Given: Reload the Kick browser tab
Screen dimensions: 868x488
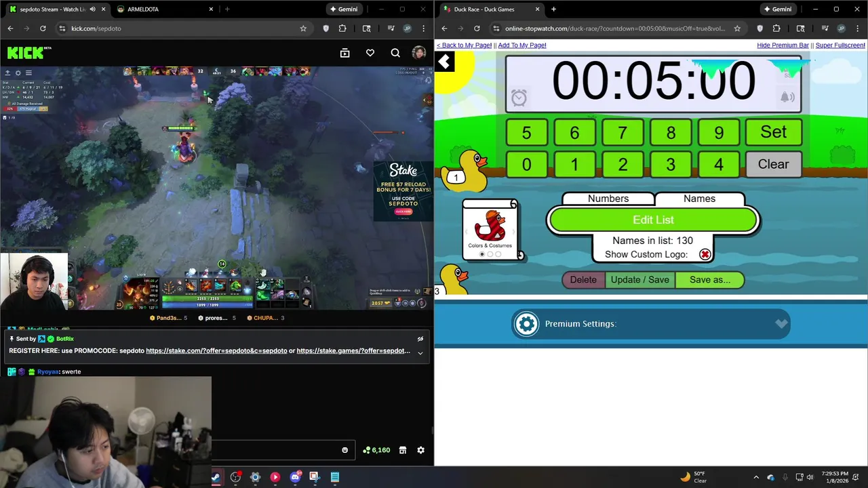Looking at the screenshot, I should [43, 28].
